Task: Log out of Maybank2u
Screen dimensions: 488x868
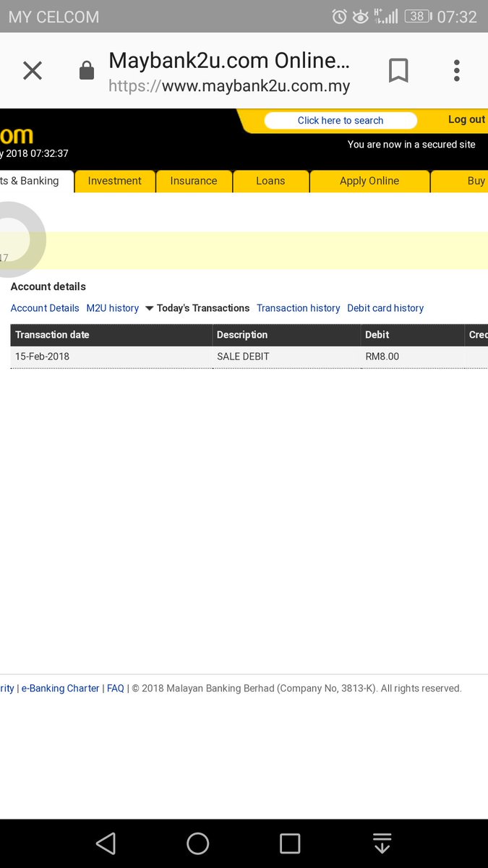Action: pyautogui.click(x=466, y=119)
